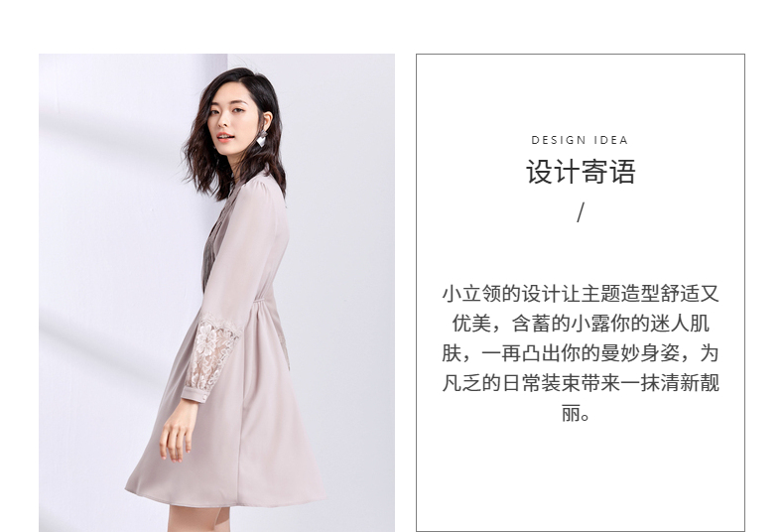784x532 pixels.
Task: Click the model photo in pink dress
Action: click(216, 293)
